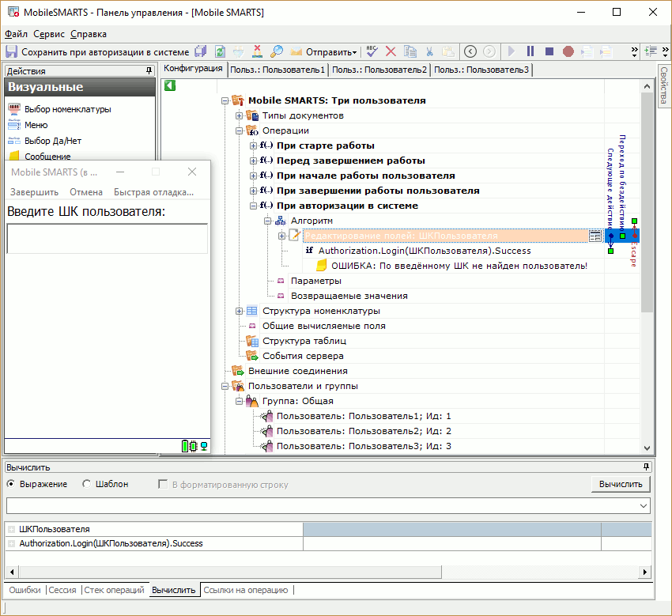The width and height of the screenshot is (672, 616).
Task: Click the green Refresh document icon
Action: [220, 52]
